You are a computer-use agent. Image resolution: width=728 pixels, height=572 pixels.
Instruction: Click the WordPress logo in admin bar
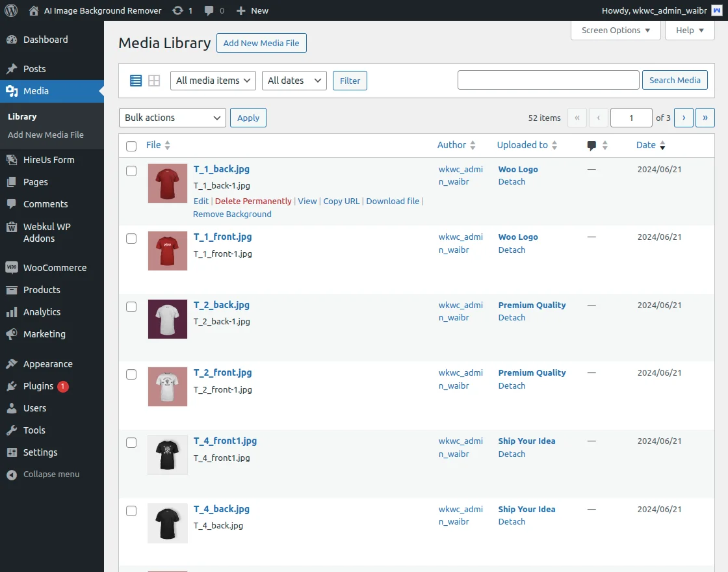[x=11, y=10]
